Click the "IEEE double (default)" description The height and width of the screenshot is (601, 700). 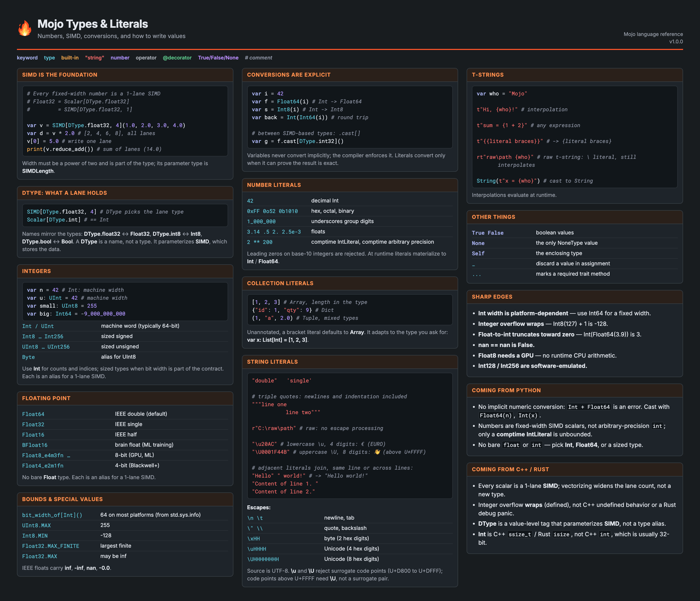(x=141, y=414)
